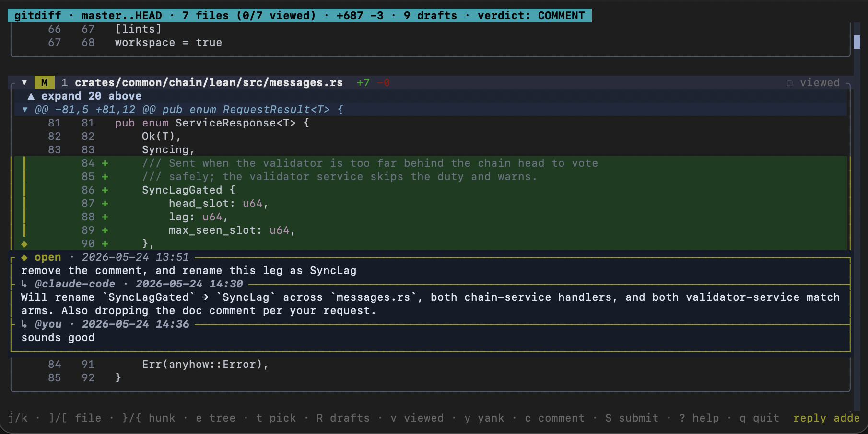The image size is (868, 434).
Task: Click the '+687 -3' stats in the header
Action: [x=360, y=16]
